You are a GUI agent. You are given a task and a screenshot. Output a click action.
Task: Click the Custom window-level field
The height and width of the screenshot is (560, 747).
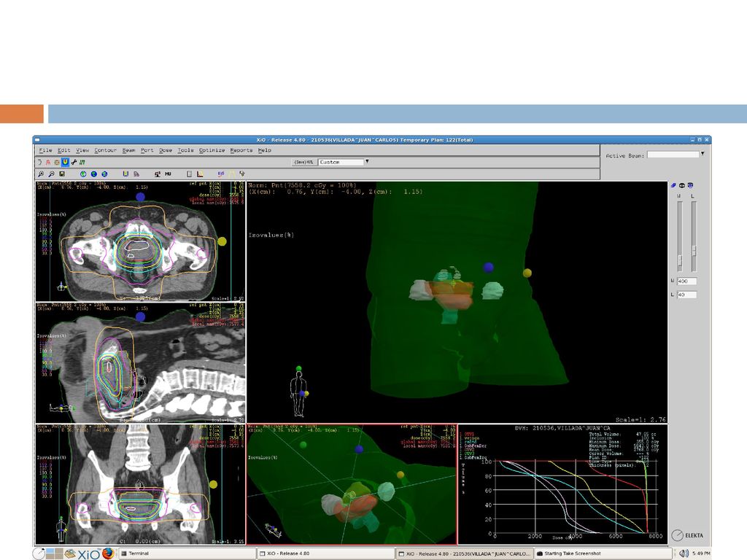341,163
